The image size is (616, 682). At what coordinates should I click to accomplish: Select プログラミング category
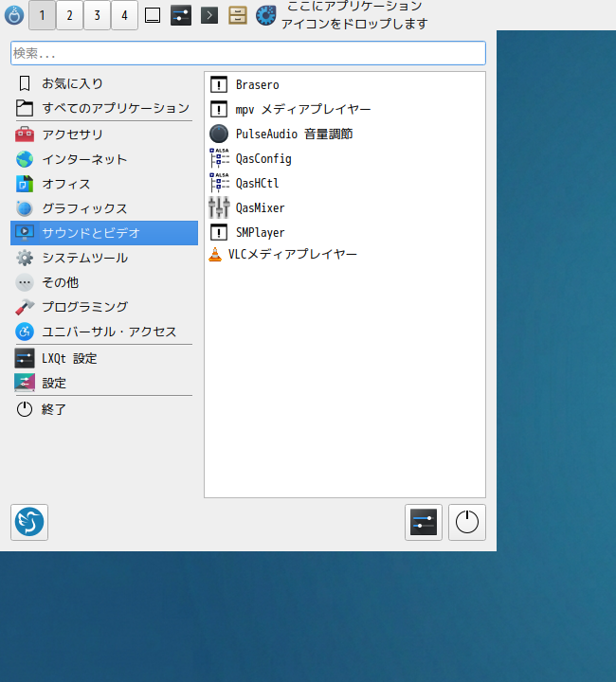coord(104,307)
